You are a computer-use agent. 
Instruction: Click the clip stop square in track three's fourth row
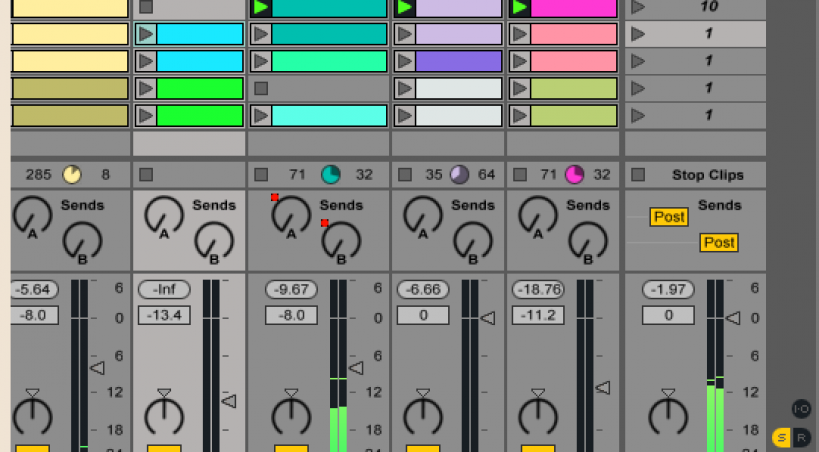261,88
